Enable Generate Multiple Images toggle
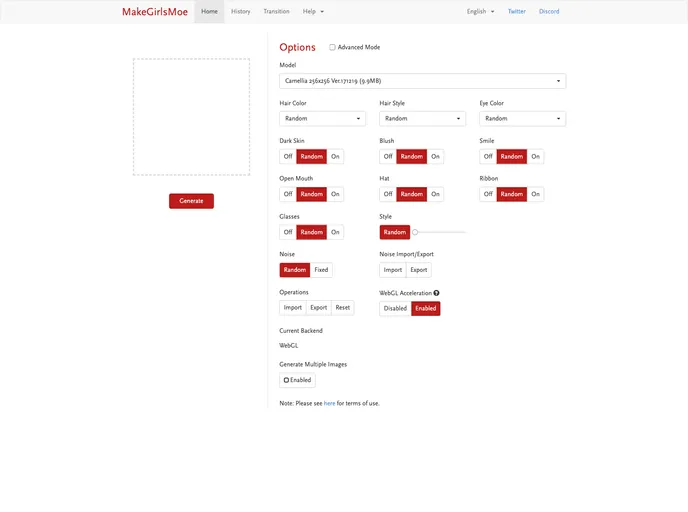The image size is (688, 512). pyautogui.click(x=297, y=380)
